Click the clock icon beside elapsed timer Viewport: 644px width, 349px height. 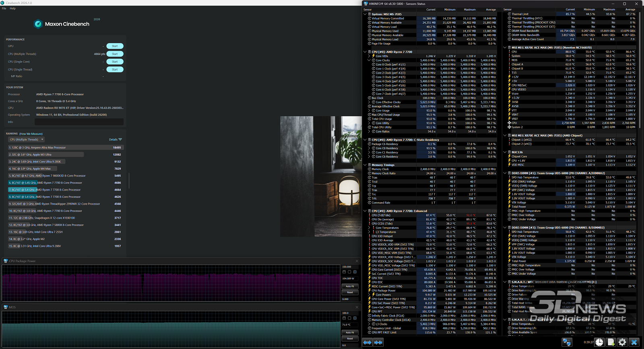point(599,342)
